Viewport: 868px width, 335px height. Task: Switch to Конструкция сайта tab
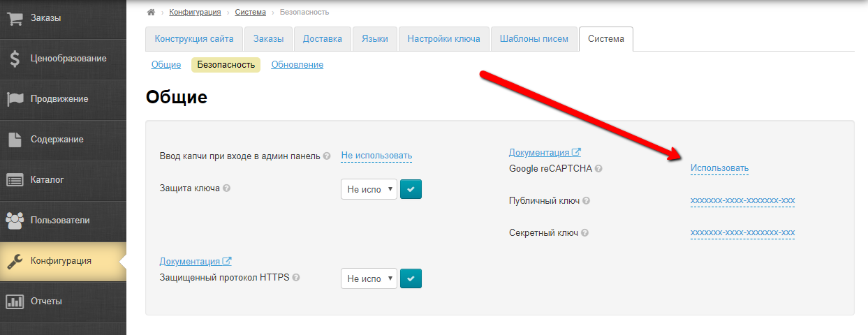click(x=194, y=39)
